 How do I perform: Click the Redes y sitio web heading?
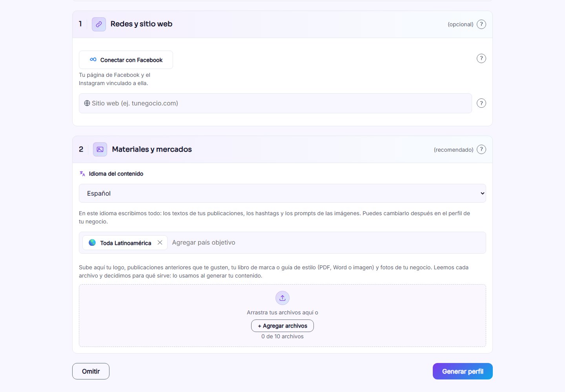click(x=141, y=24)
